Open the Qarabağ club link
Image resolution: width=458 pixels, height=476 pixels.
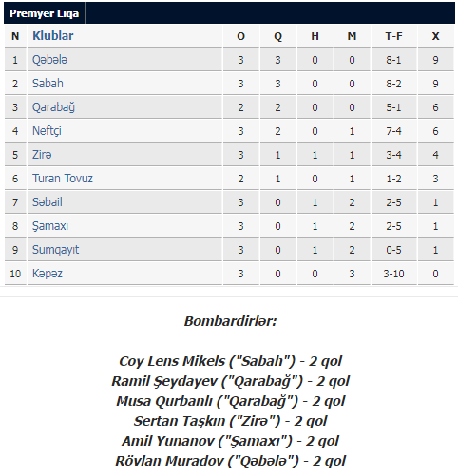[53, 107]
